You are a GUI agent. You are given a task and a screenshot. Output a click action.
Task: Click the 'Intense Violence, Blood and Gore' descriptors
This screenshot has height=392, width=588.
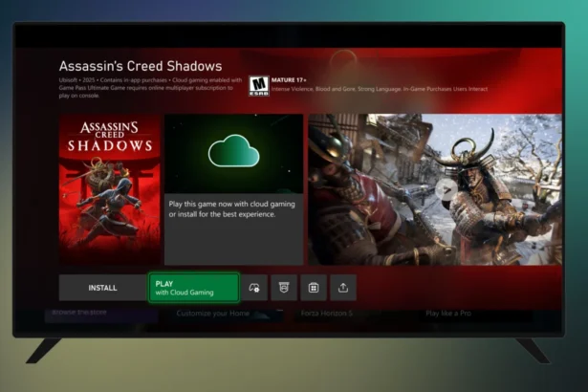[380, 89]
